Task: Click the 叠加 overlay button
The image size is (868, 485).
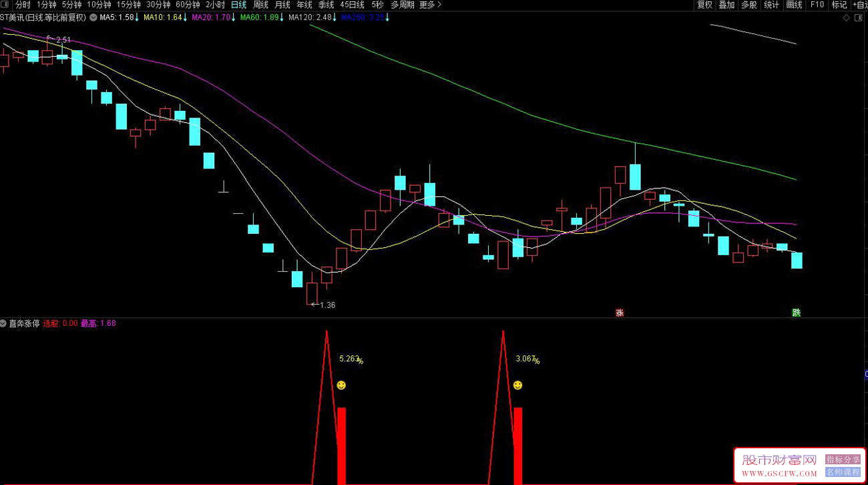Action: pyautogui.click(x=726, y=5)
